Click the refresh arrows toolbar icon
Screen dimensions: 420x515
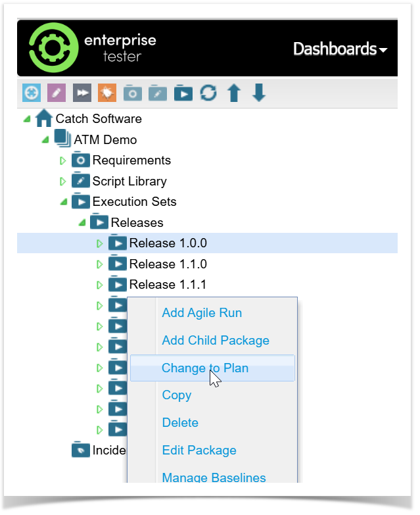click(208, 93)
